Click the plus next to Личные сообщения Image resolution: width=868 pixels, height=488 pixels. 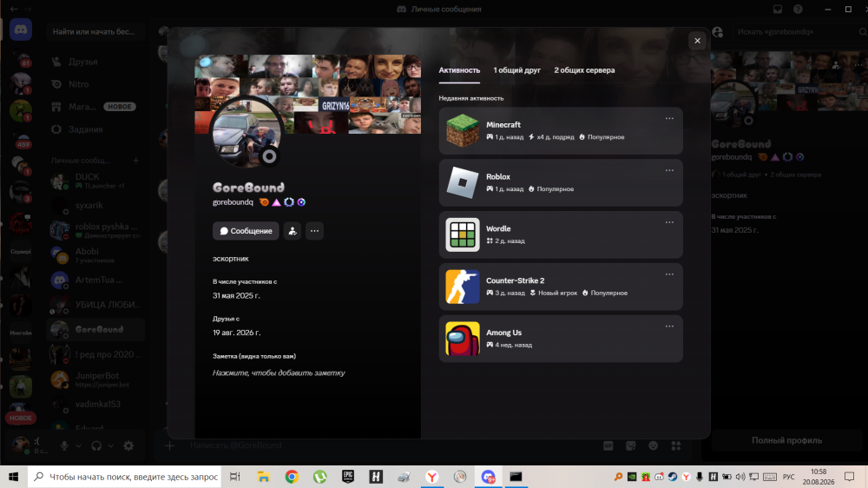tap(135, 161)
